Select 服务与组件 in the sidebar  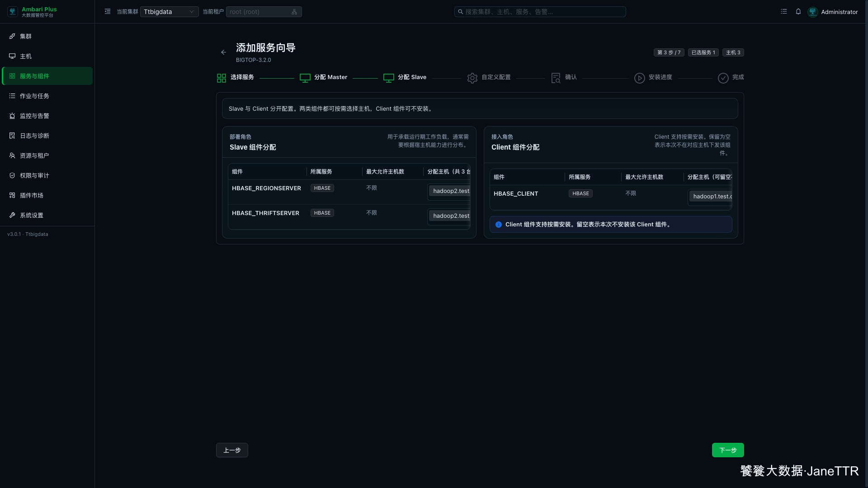[47, 76]
